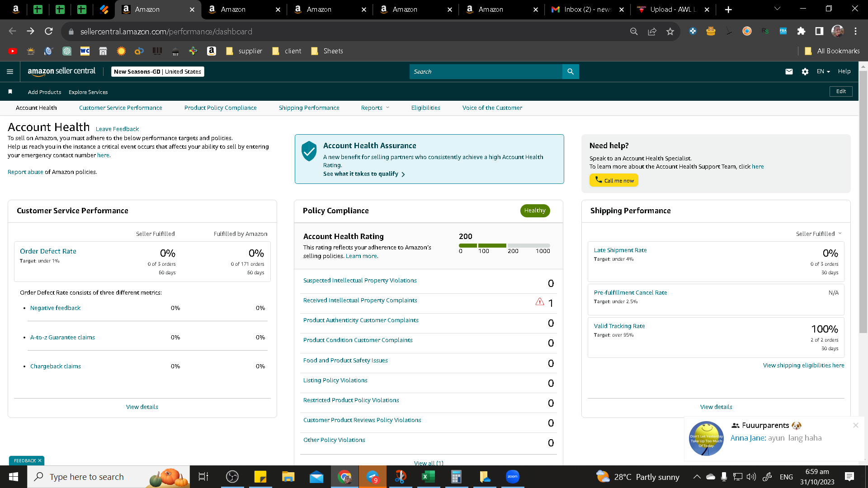The width and height of the screenshot is (868, 488).
Task: Share this page using the share icon
Action: click(652, 31)
